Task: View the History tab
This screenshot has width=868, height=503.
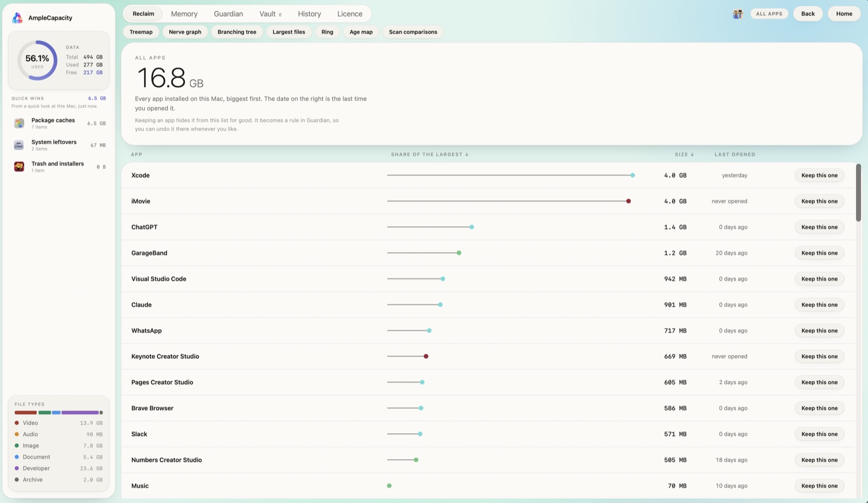Action: click(x=309, y=14)
